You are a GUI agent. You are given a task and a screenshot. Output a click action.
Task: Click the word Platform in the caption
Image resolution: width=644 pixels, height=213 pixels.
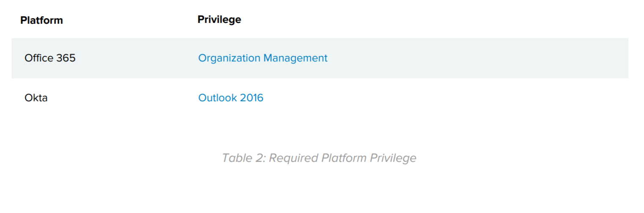click(x=344, y=158)
